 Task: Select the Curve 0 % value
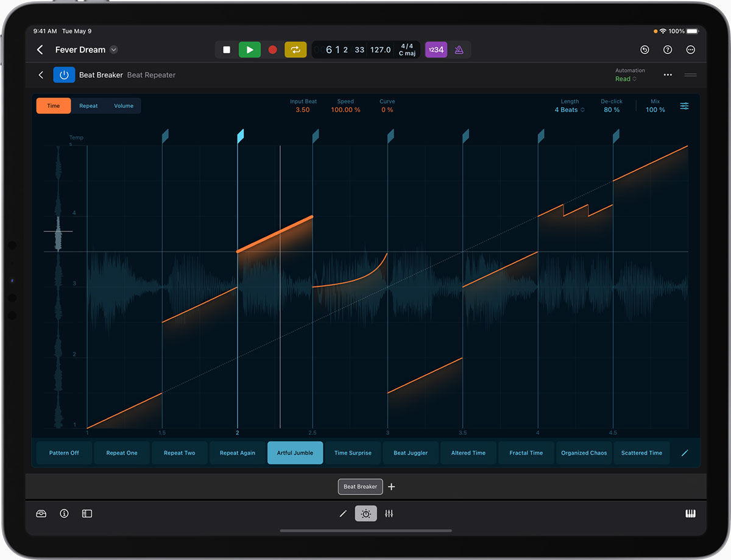tap(387, 110)
